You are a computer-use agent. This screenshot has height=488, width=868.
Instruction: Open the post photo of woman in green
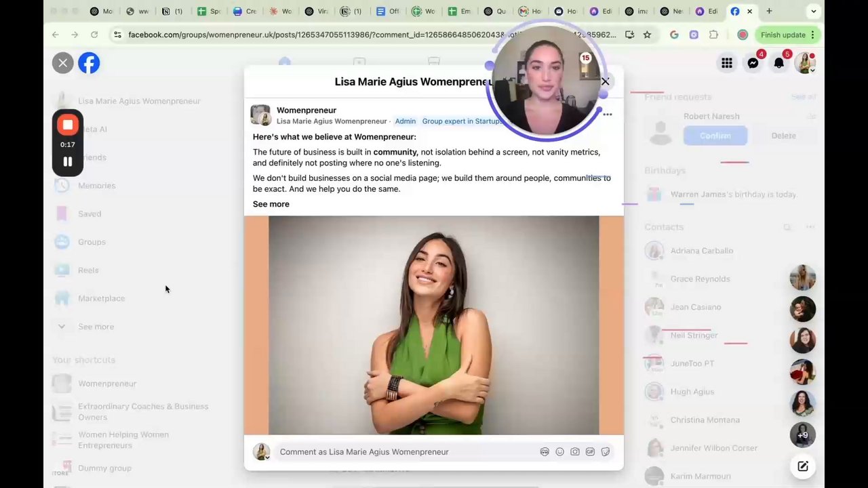coord(434,325)
